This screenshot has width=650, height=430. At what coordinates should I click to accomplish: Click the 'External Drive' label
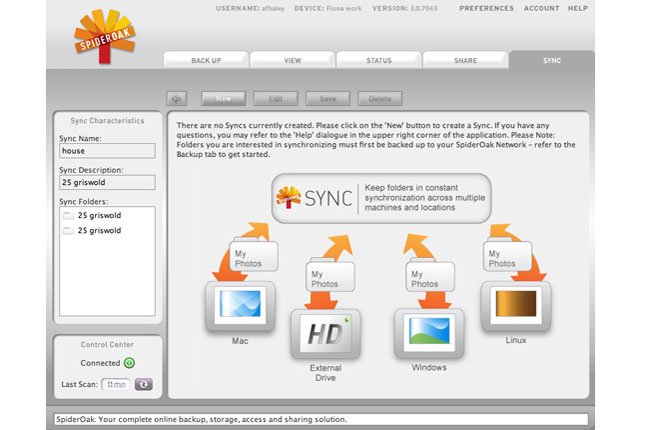(x=325, y=373)
